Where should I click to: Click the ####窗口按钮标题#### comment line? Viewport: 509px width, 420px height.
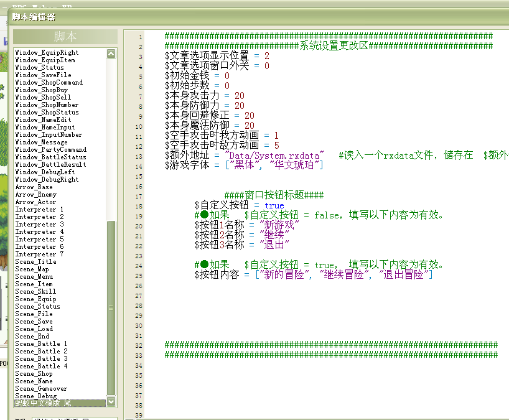[x=274, y=195]
